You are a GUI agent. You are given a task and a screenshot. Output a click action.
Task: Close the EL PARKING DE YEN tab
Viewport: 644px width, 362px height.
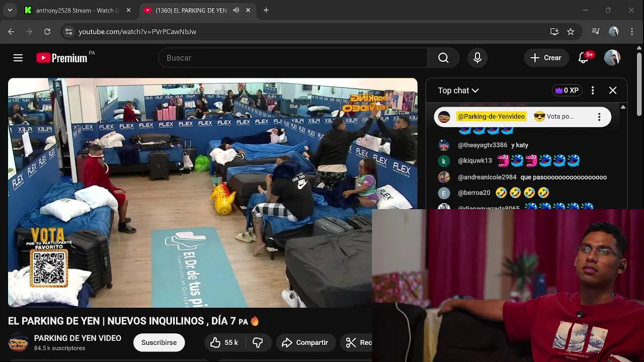click(248, 10)
